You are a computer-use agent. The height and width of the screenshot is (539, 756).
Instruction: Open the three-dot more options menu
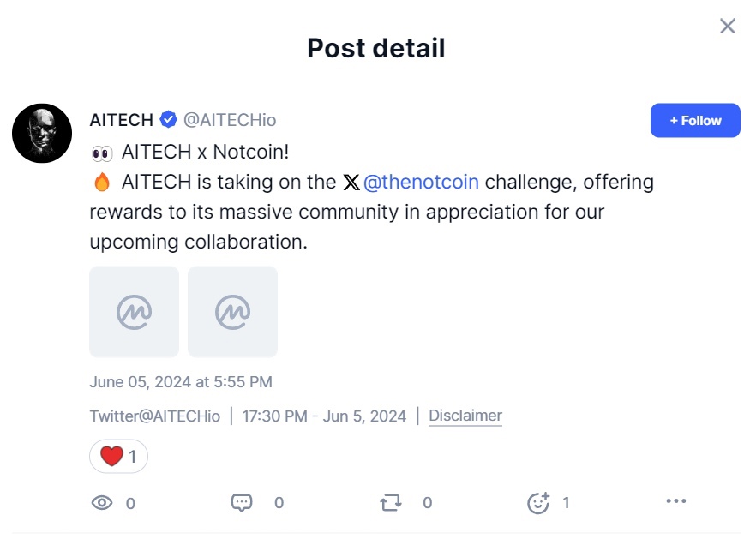point(676,501)
